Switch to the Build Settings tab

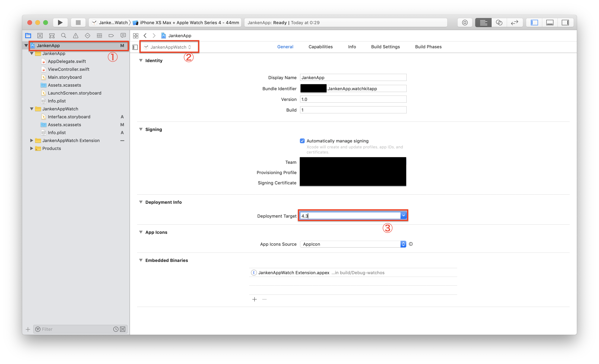click(385, 46)
